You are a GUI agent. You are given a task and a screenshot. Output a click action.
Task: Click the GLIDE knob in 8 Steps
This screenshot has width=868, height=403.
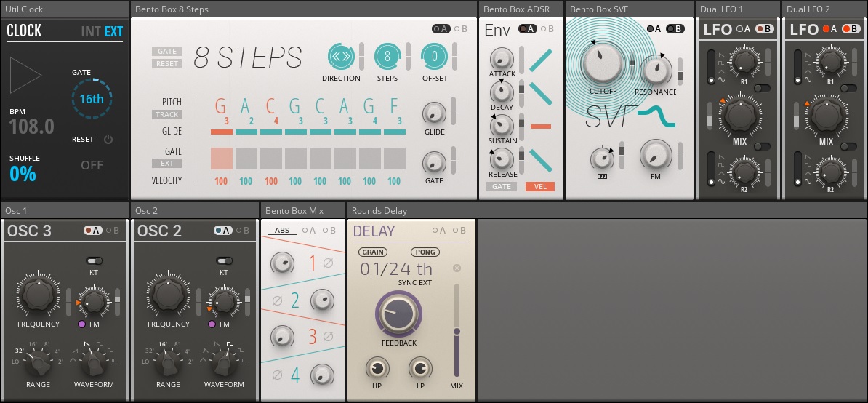click(434, 113)
